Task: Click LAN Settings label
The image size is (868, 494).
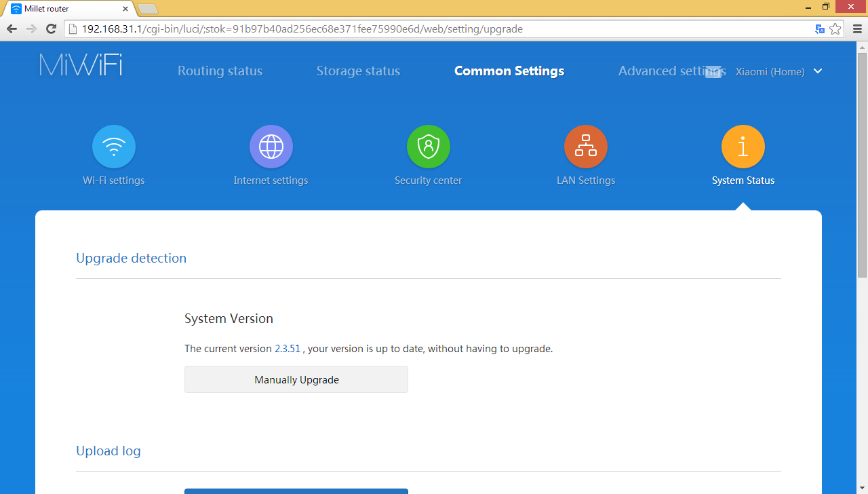Action: coord(586,180)
